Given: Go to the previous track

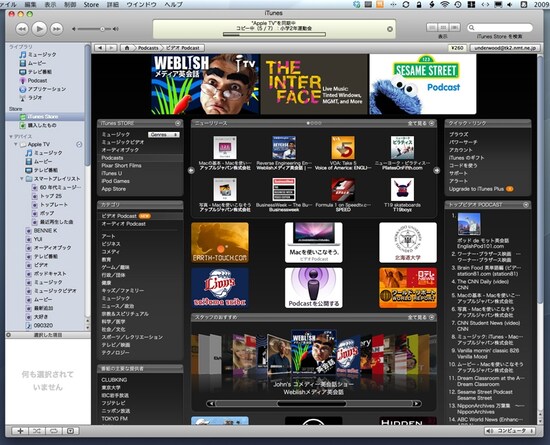Looking at the screenshot, I should (x=22, y=29).
